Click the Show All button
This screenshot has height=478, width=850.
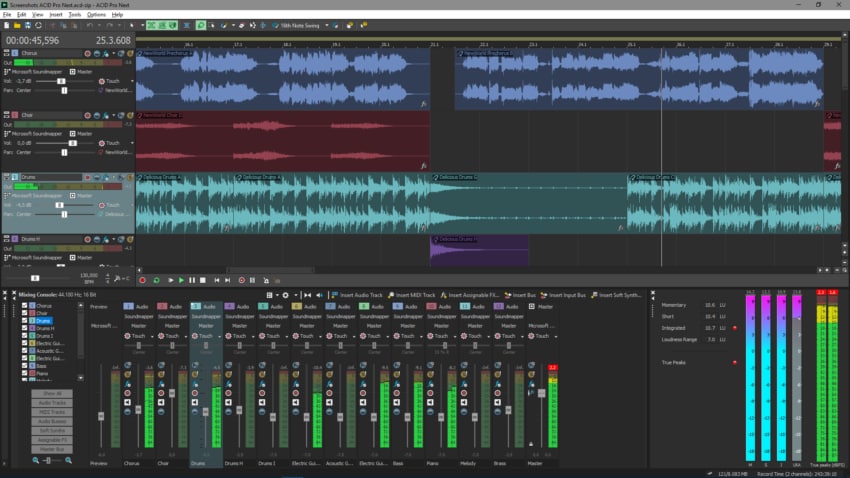point(51,394)
